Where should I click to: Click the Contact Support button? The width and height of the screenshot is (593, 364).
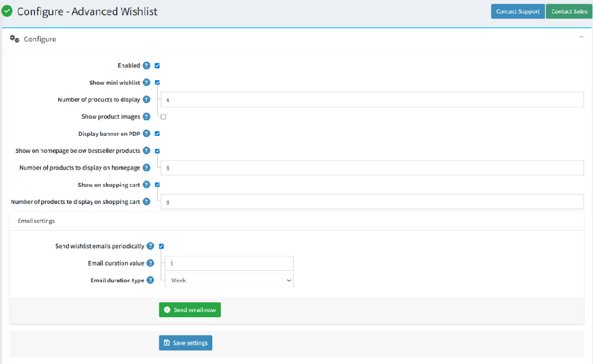click(x=517, y=11)
